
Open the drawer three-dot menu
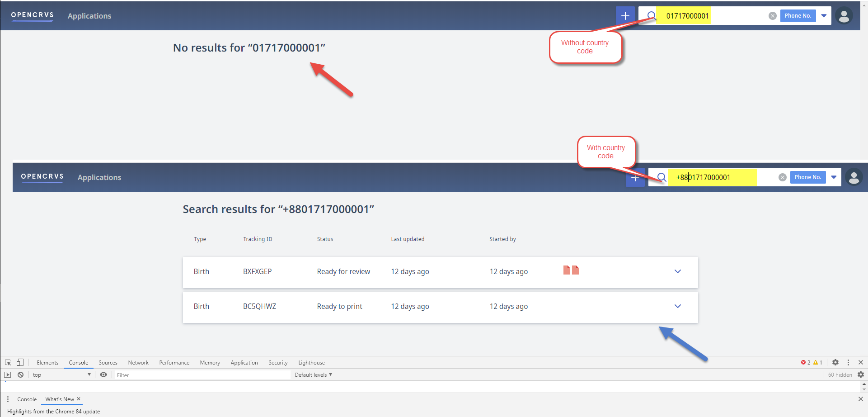8,399
